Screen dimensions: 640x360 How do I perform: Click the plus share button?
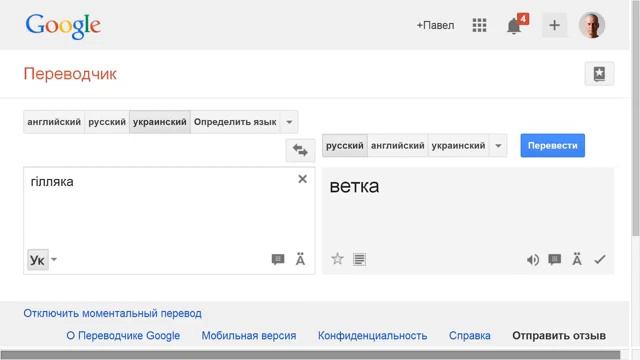(554, 25)
